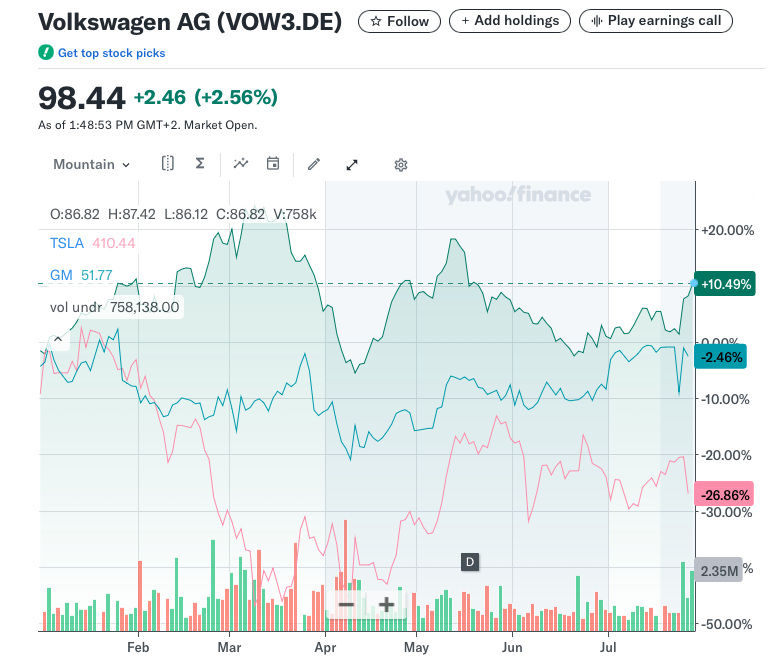Click the date range selector icon
The width and height of the screenshot is (772, 671).
coord(168,164)
